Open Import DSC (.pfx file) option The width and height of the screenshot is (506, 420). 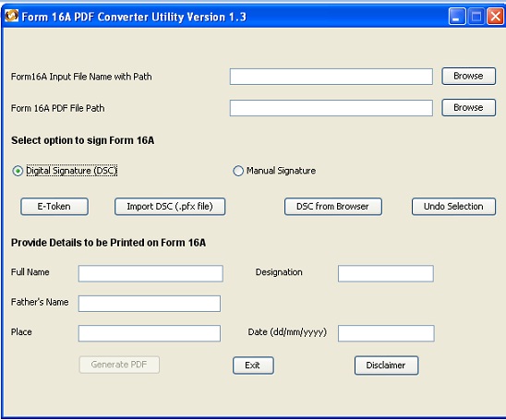pos(170,207)
